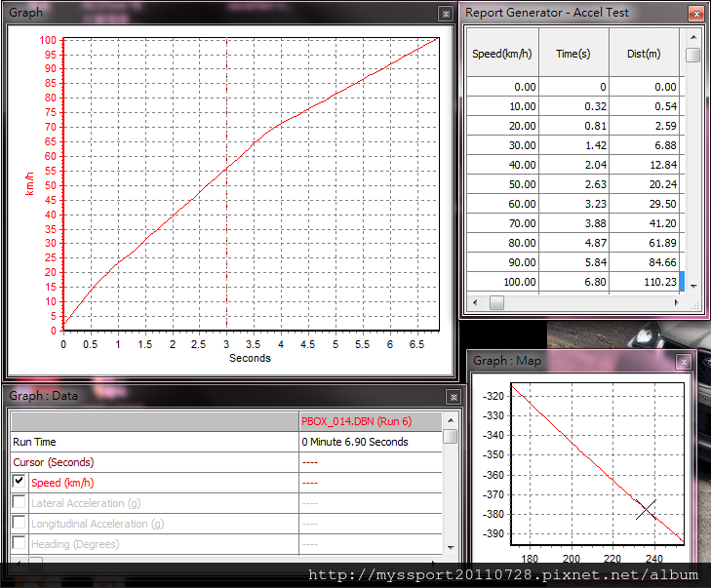Click the Report Generator horizontal scroll left arrow
Viewport: 711px width, 588px height.
[475, 302]
